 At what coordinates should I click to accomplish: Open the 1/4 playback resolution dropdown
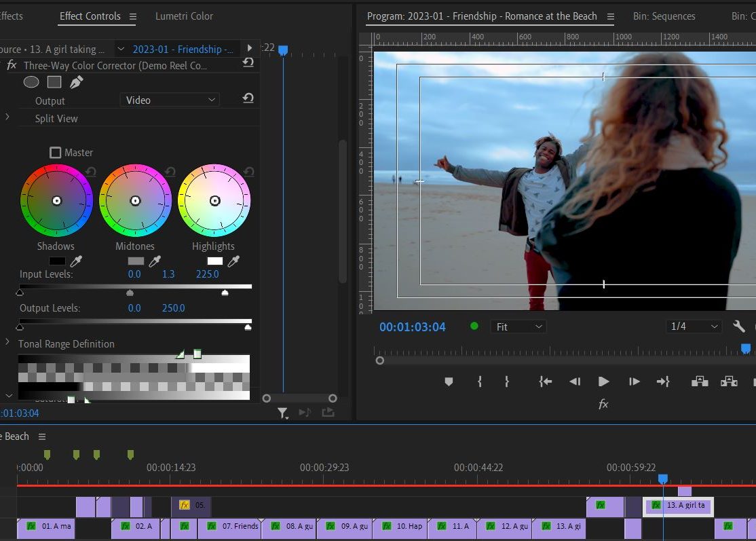coord(694,327)
